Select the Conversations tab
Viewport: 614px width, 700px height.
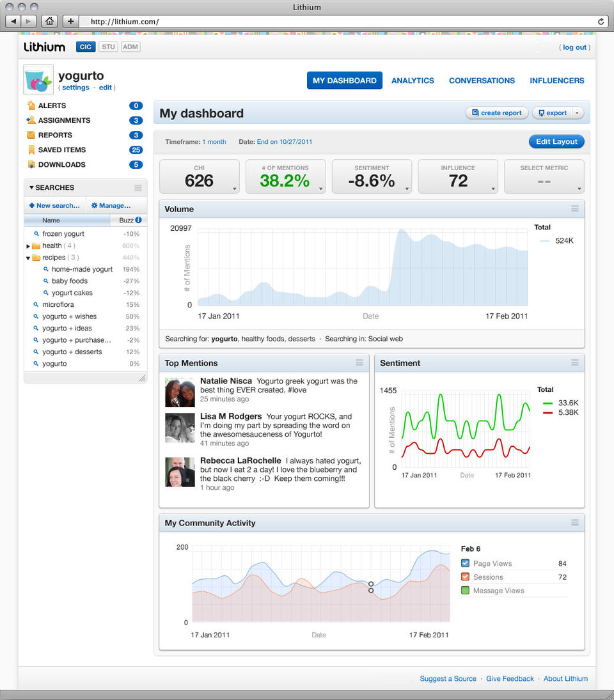point(482,81)
